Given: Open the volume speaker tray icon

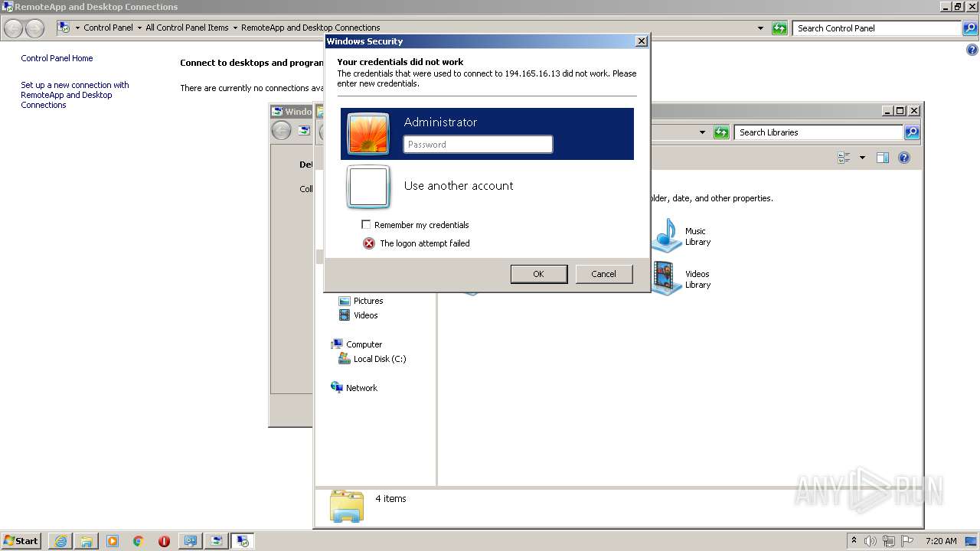Looking at the screenshot, I should pos(871,541).
